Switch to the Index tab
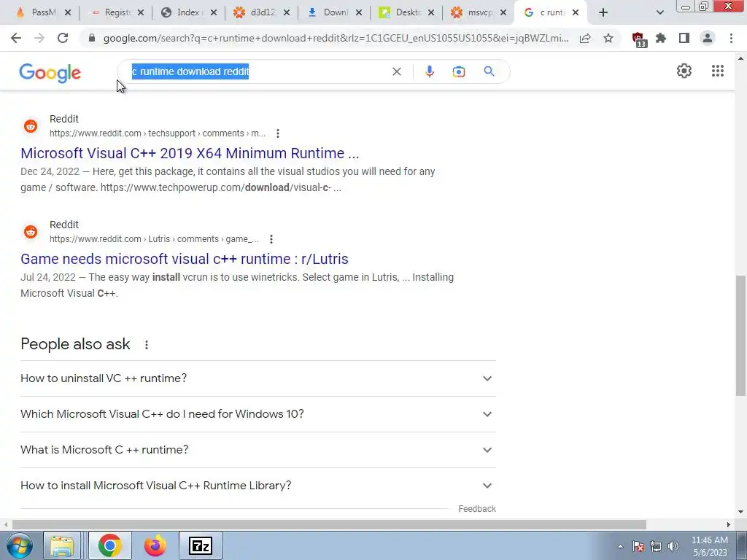The height and width of the screenshot is (560, 747). click(189, 12)
